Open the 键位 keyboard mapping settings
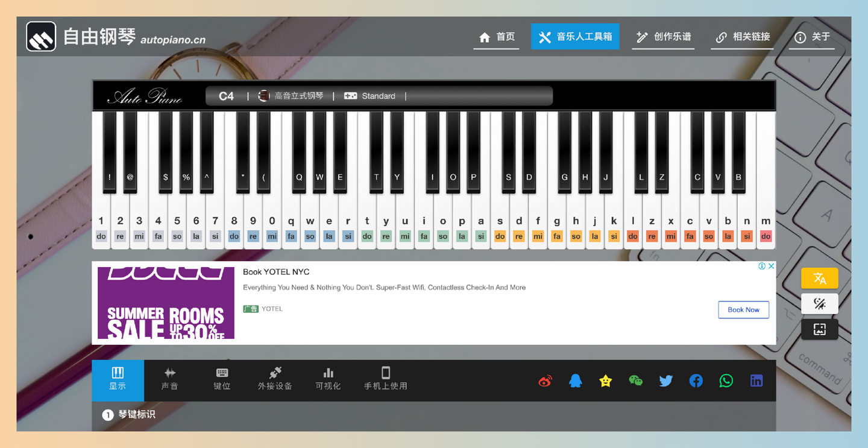This screenshot has width=868, height=448. click(x=221, y=380)
